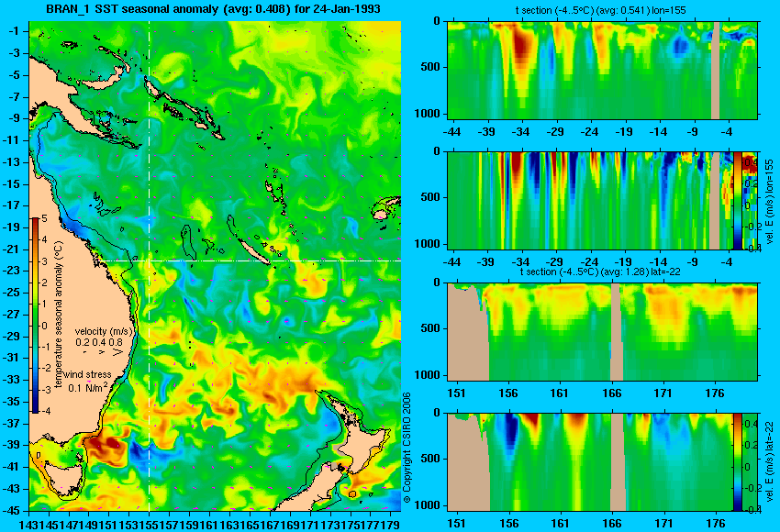Click the '5' tick on map temperature colorbar
Viewport: 780px width, 532px height.
click(44, 218)
